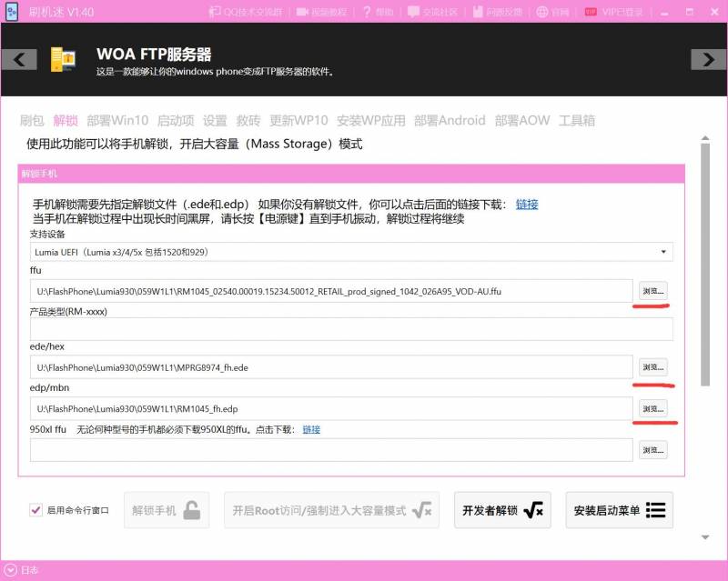The height and width of the screenshot is (581, 728).
Task: Visit the 官网 official website
Action: [x=552, y=12]
